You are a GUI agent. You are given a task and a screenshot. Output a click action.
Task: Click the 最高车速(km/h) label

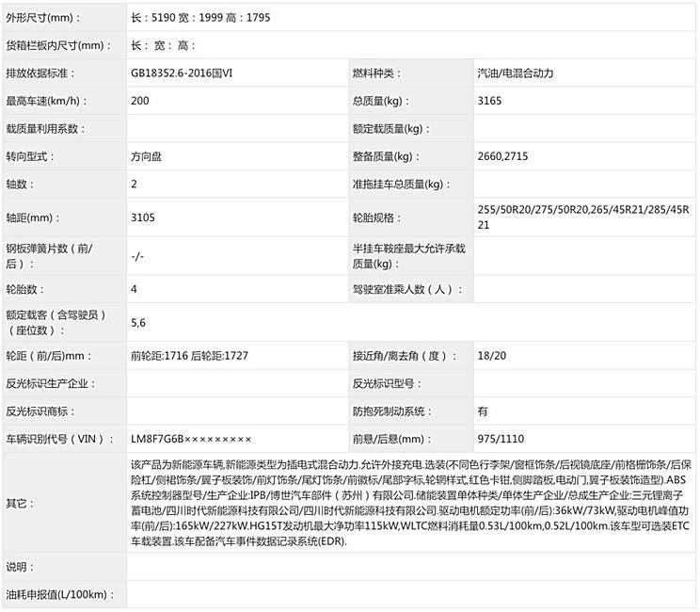[x=47, y=101]
